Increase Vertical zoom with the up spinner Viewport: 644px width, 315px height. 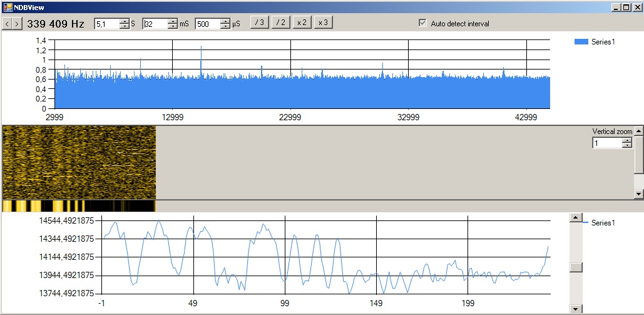(x=626, y=141)
